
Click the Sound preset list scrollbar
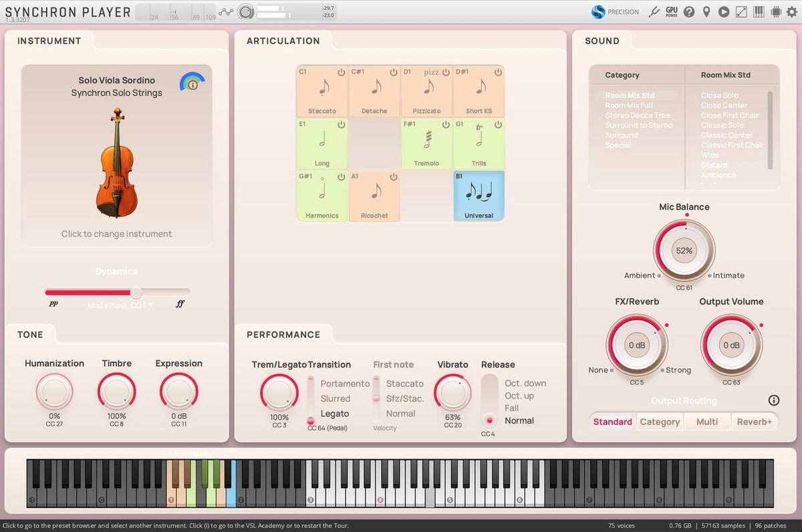[x=770, y=130]
